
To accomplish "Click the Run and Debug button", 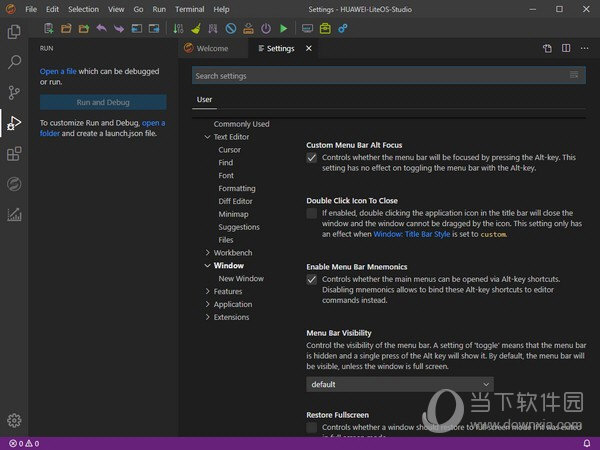I will coord(103,102).
